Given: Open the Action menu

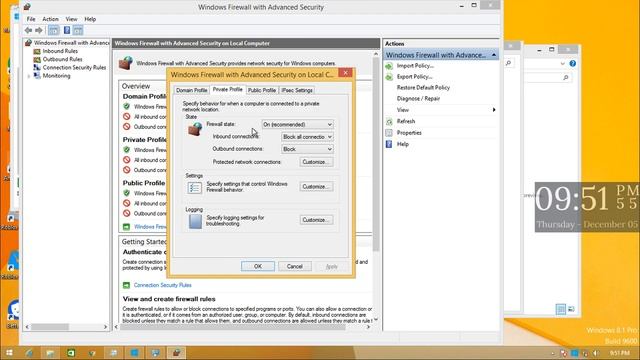Looking at the screenshot, I should [50, 19].
